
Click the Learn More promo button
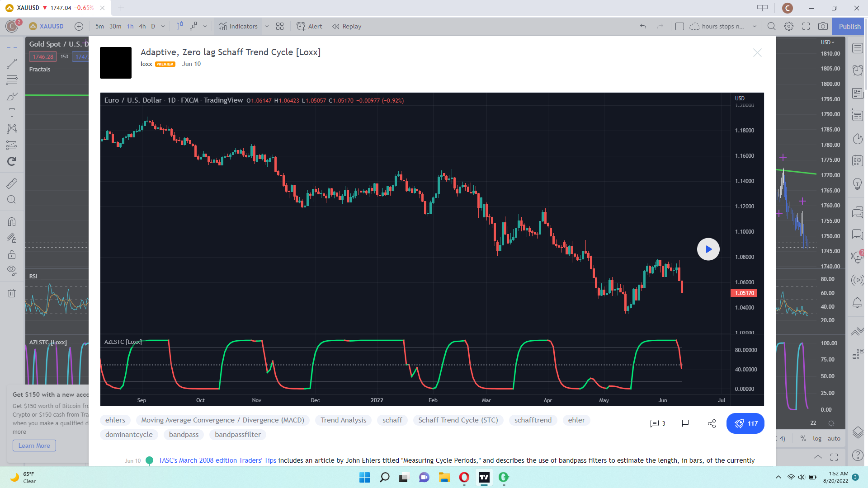(x=34, y=446)
